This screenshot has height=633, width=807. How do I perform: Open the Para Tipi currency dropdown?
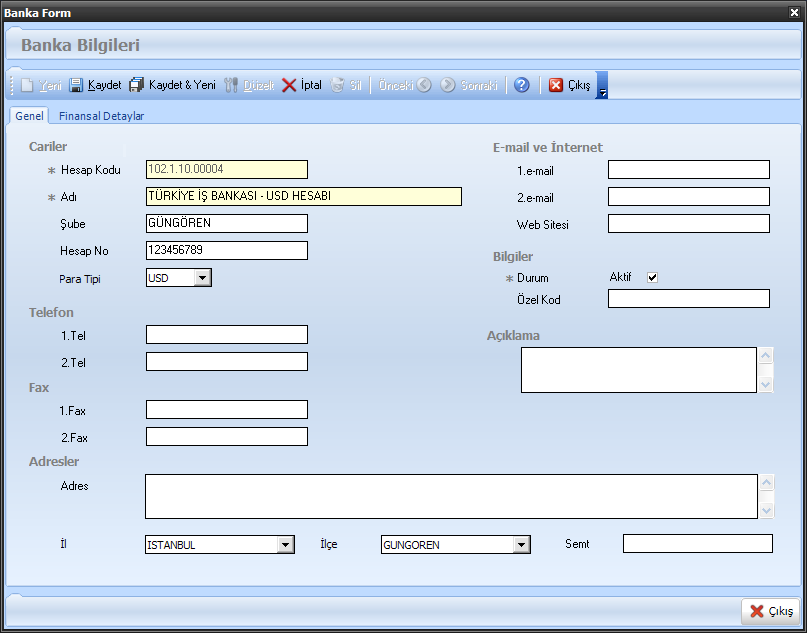pyautogui.click(x=203, y=278)
